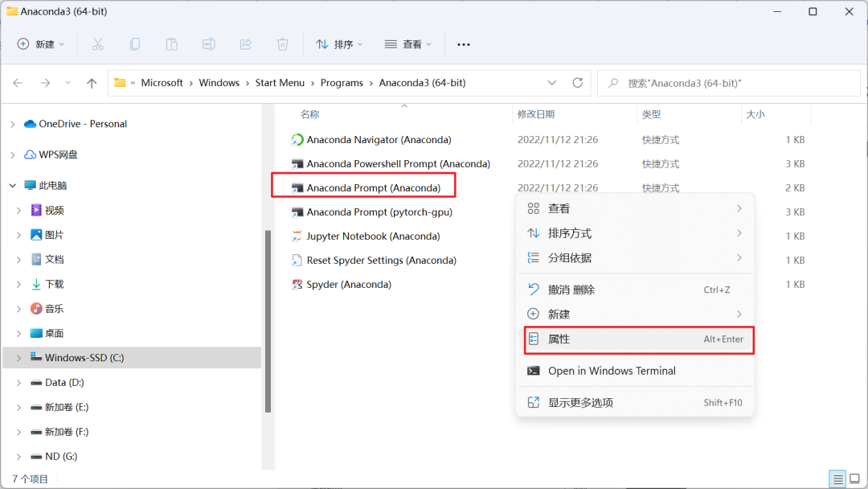Screen dimensions: 868x489
Task: Expand Windows-SSD (C:) drive node
Action: click(x=18, y=358)
